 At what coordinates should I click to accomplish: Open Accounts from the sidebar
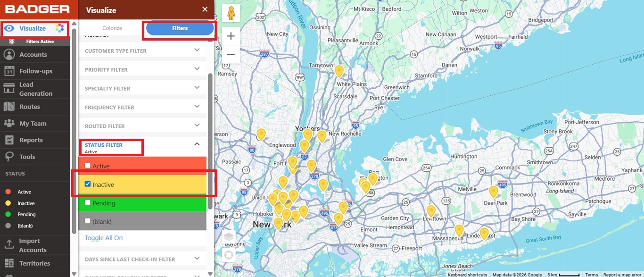(33, 55)
